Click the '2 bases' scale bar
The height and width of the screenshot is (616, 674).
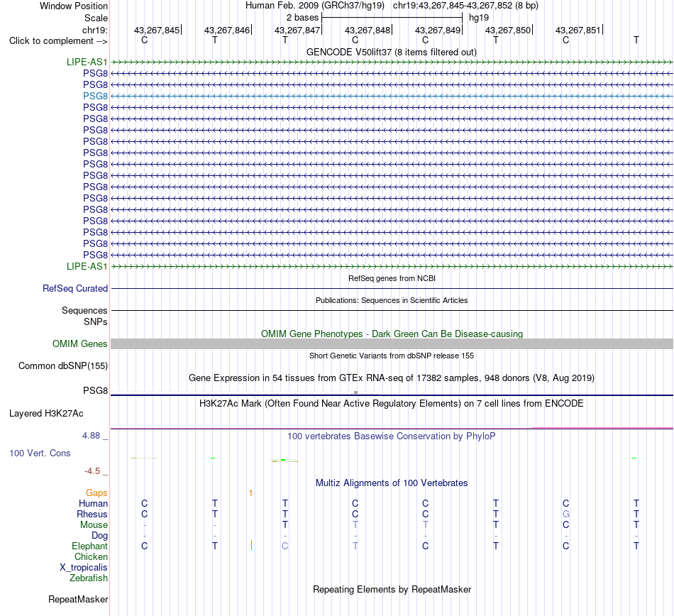point(392,18)
